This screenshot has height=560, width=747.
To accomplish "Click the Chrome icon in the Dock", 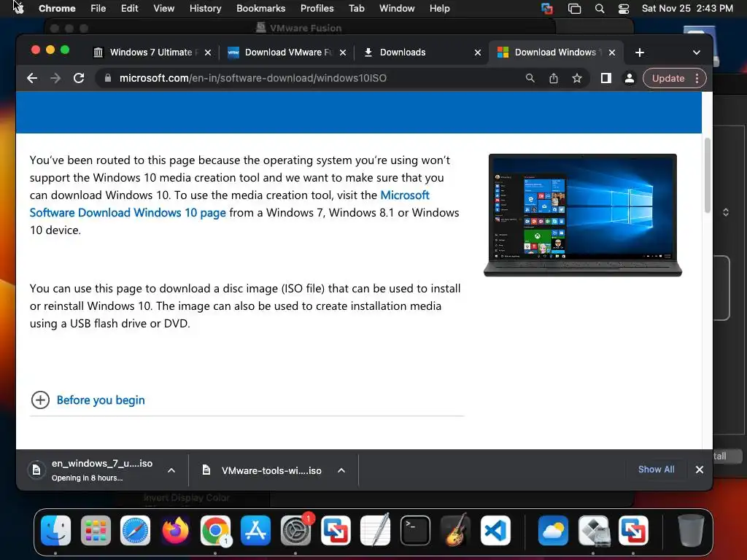I will click(215, 530).
